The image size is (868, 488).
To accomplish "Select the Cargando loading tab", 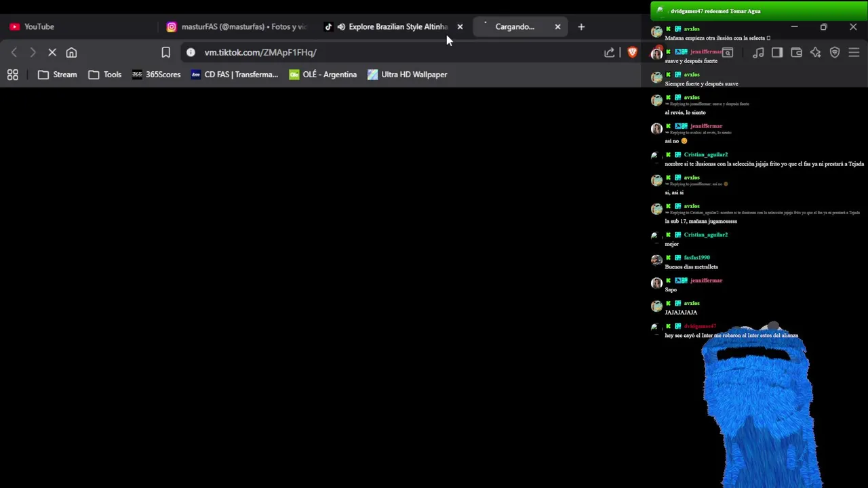I will (515, 26).
